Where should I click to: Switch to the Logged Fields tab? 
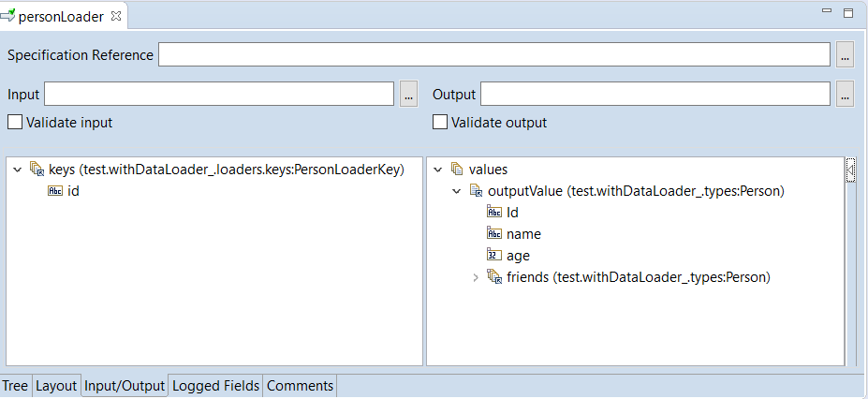(215, 386)
